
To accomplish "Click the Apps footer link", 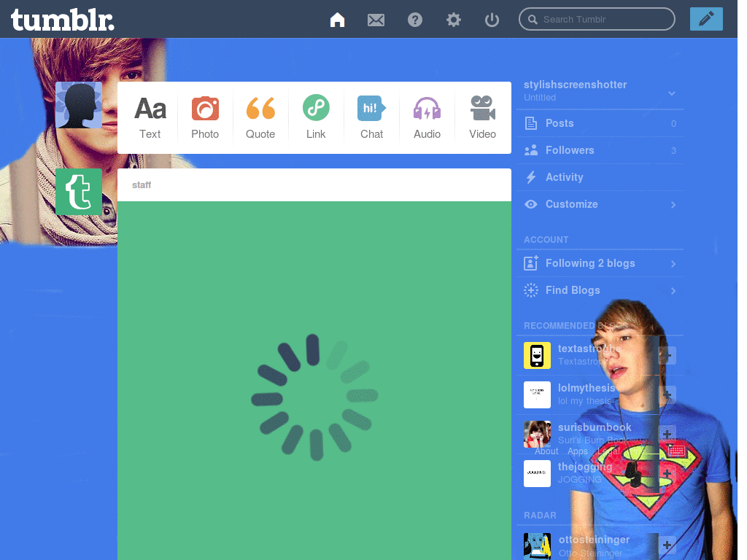I will (x=578, y=451).
